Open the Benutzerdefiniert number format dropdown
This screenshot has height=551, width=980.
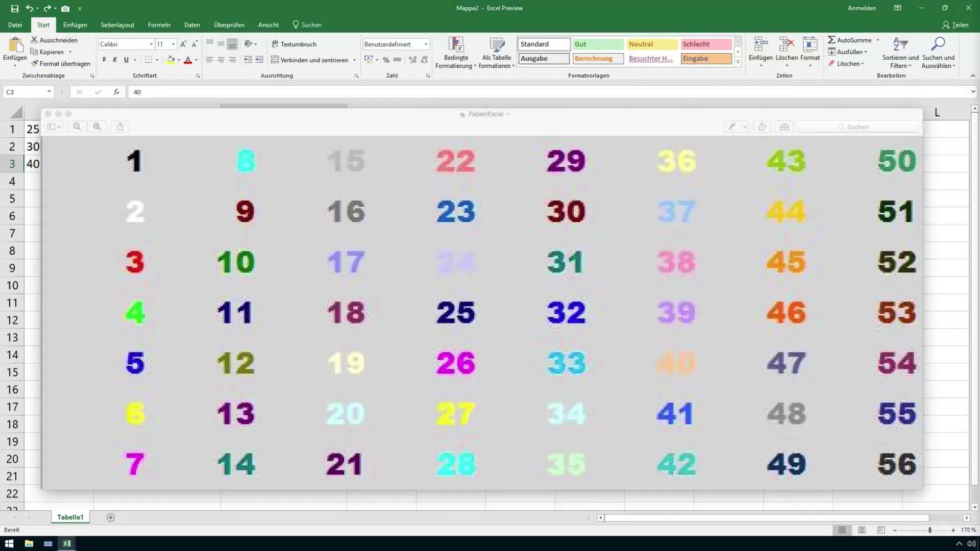click(x=426, y=44)
